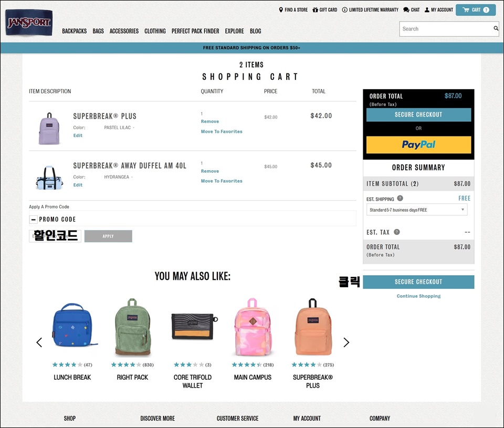Open the Bags menu

coord(98,31)
